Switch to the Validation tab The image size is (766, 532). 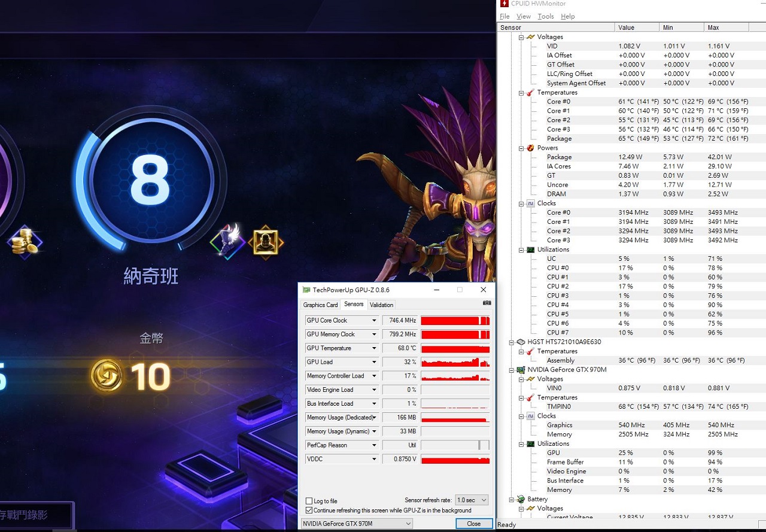(x=381, y=305)
